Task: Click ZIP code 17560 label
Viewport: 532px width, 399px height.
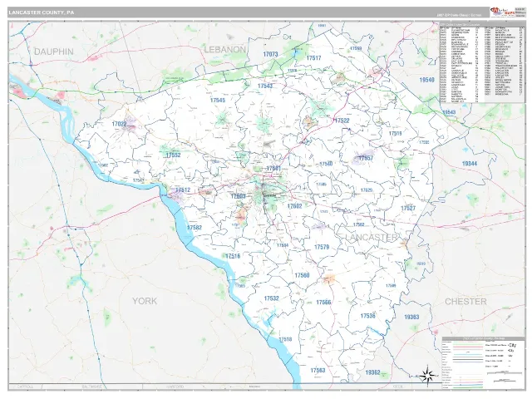Action: tap(302, 275)
